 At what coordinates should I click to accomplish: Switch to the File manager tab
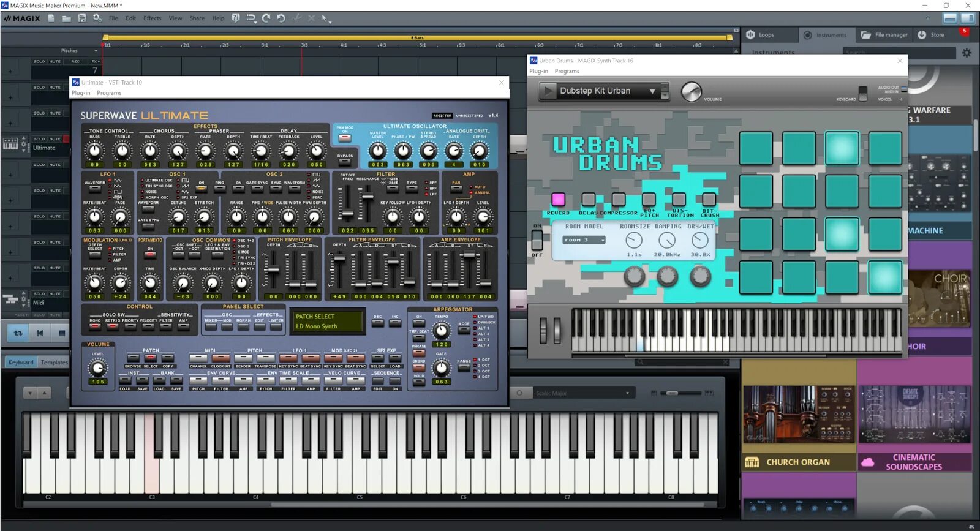pyautogui.click(x=884, y=35)
